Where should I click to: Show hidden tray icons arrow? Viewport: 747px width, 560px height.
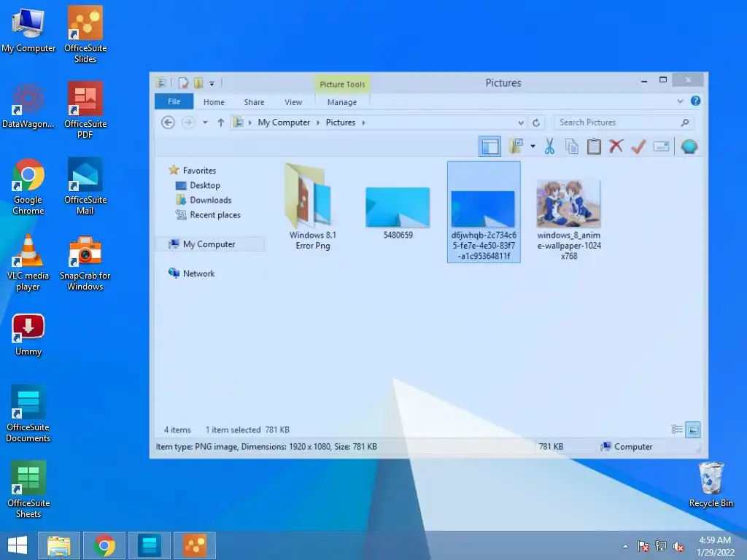pyautogui.click(x=625, y=546)
